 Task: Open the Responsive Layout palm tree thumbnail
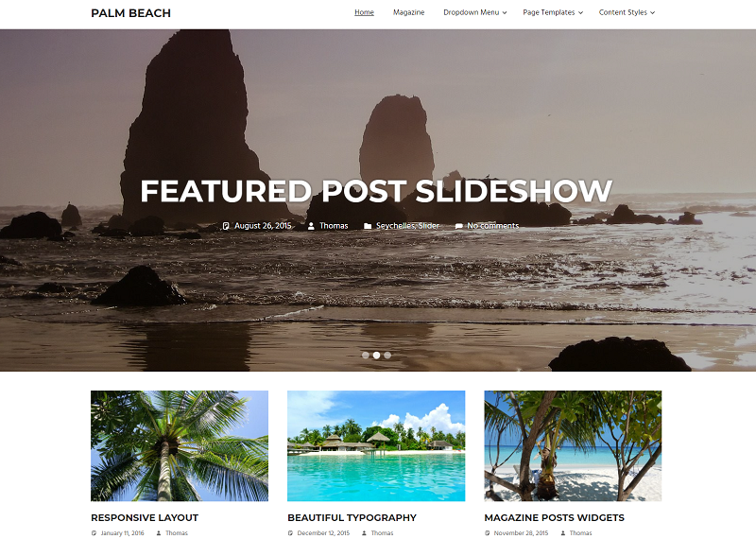coord(180,446)
